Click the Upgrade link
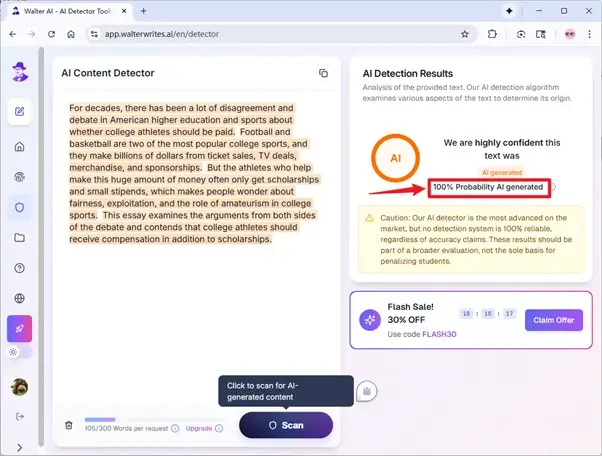 pyautogui.click(x=198, y=428)
